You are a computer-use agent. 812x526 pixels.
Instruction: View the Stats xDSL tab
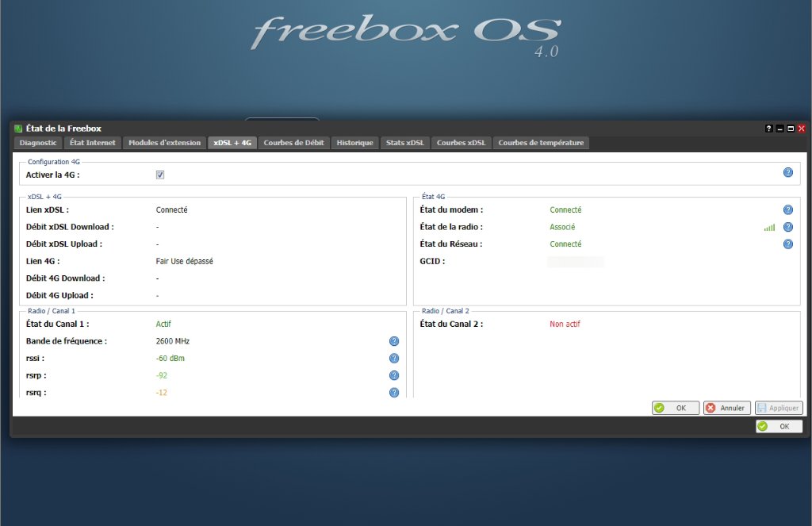point(405,143)
